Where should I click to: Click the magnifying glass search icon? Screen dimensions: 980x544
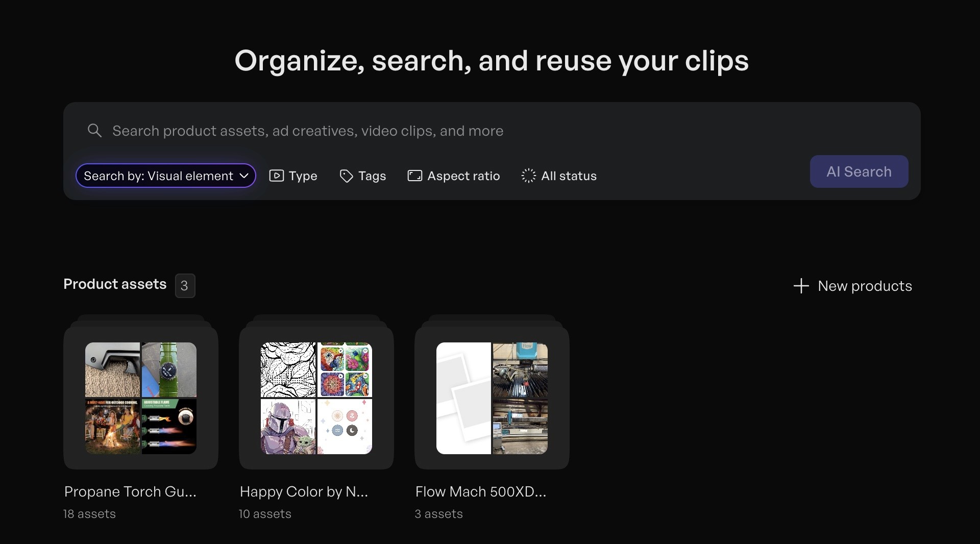94,131
